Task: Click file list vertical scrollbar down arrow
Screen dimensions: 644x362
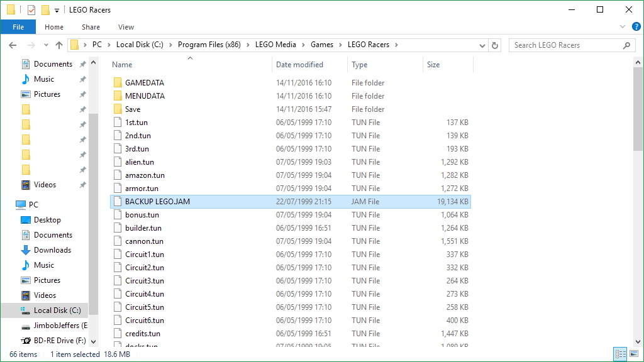Action: pos(638,341)
